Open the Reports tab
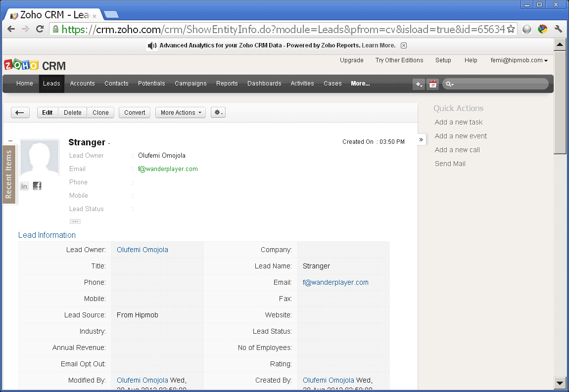Image resolution: width=569 pixels, height=392 pixels. (227, 84)
